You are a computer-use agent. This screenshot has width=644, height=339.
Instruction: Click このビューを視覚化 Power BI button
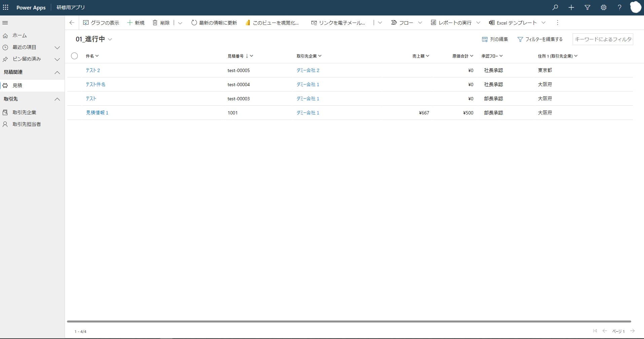coord(272,23)
